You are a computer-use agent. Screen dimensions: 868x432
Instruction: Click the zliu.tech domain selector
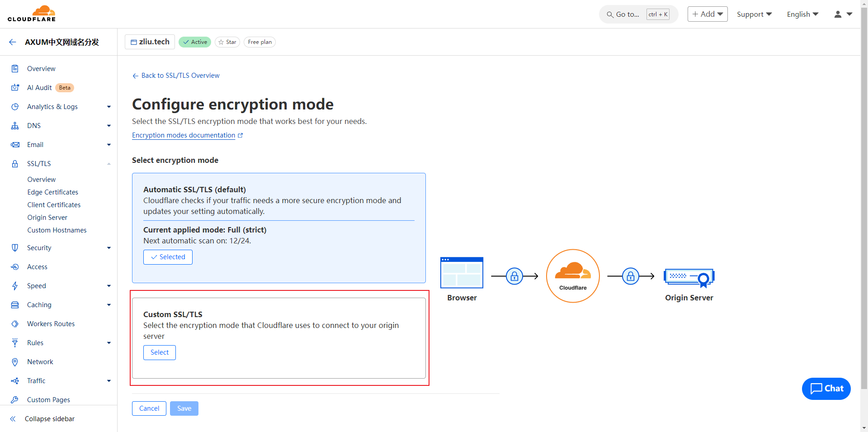(150, 42)
